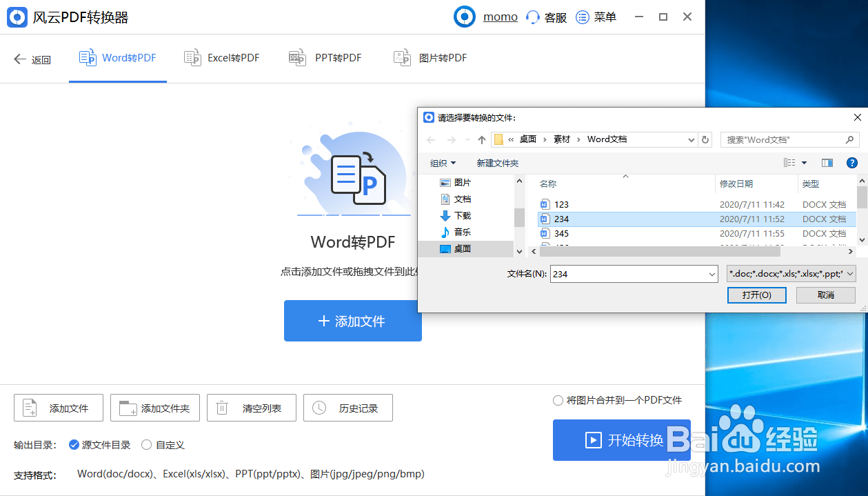Click the 添加文件 icon in bottom toolbar
The height and width of the screenshot is (496, 868).
pos(29,408)
